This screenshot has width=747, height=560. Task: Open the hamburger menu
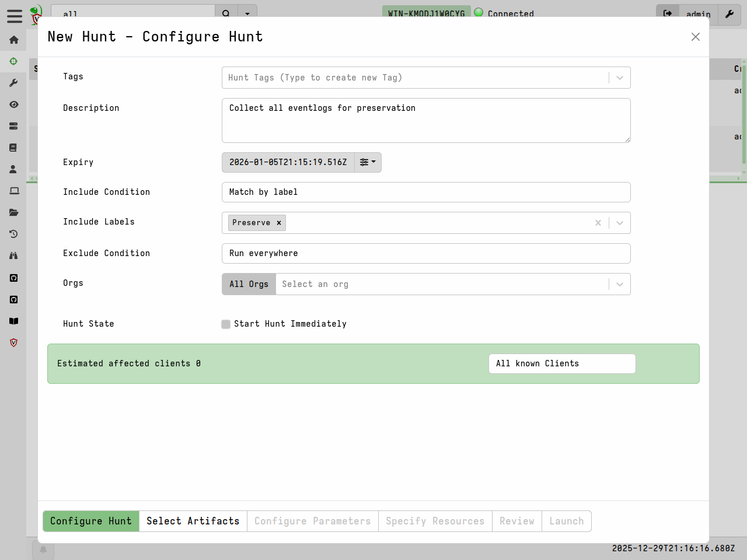pyautogui.click(x=15, y=16)
